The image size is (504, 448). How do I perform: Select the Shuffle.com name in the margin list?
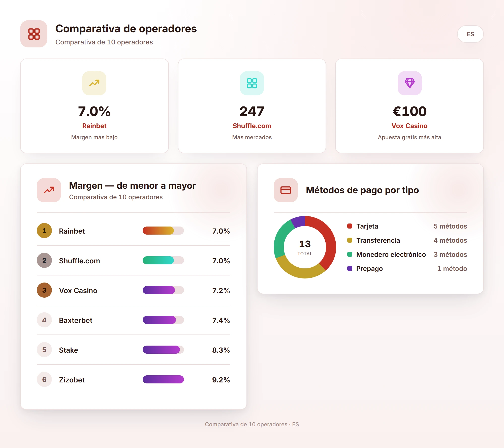point(79,261)
